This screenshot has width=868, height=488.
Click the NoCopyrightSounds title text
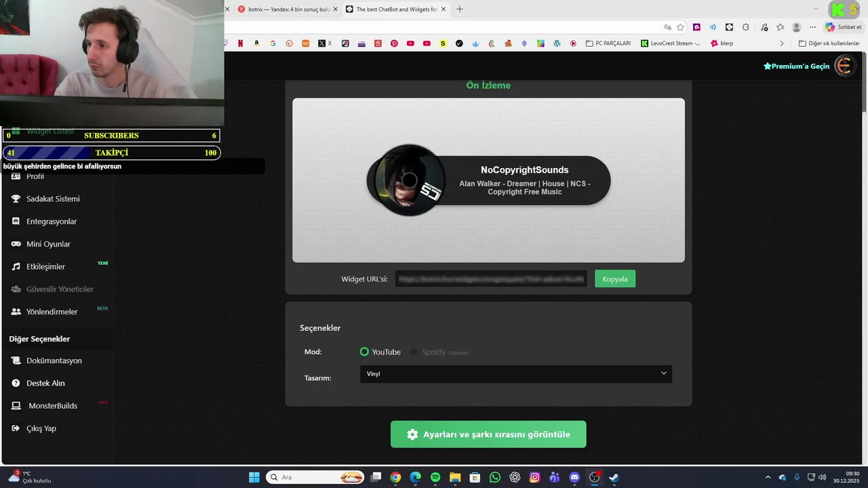point(524,170)
